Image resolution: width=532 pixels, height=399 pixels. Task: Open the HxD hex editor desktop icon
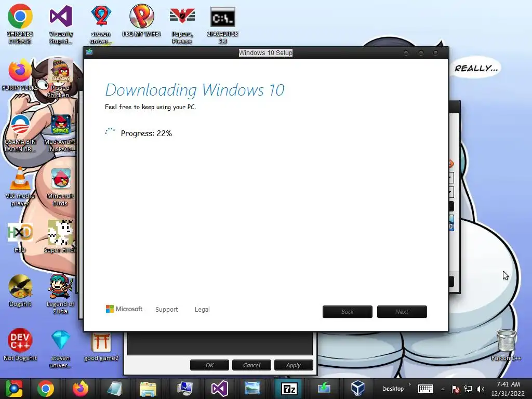[x=20, y=237]
